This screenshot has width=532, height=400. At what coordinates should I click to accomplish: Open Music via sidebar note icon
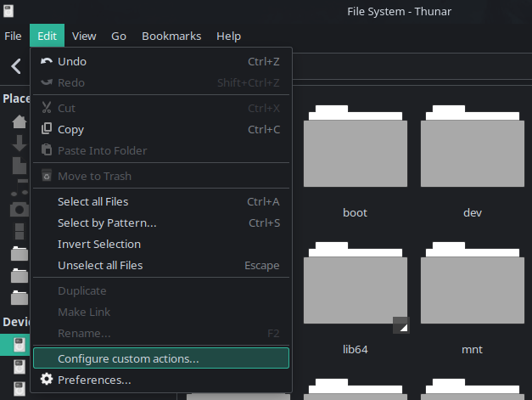pos(20,188)
